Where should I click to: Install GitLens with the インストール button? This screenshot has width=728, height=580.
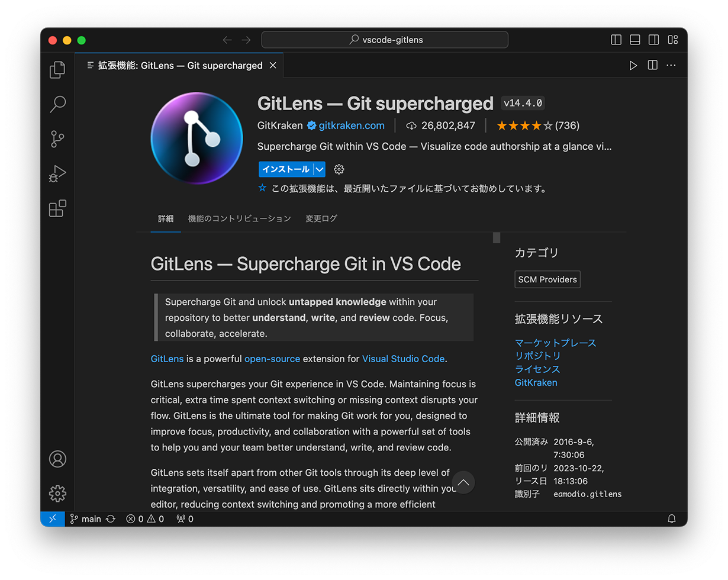[x=285, y=169]
